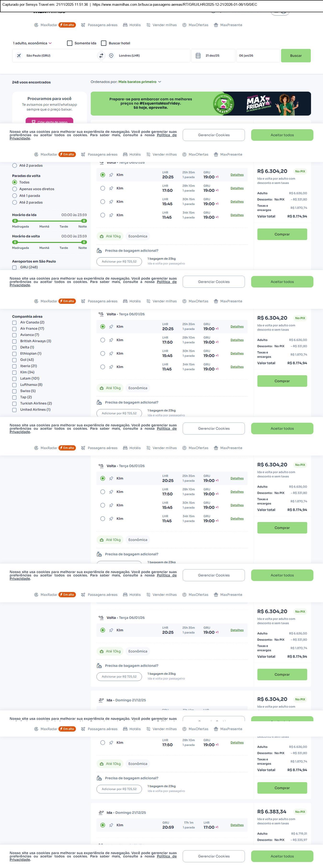Click the airplane icon in the São Paulo field
The width and height of the screenshot is (323, 868).
click(19, 56)
